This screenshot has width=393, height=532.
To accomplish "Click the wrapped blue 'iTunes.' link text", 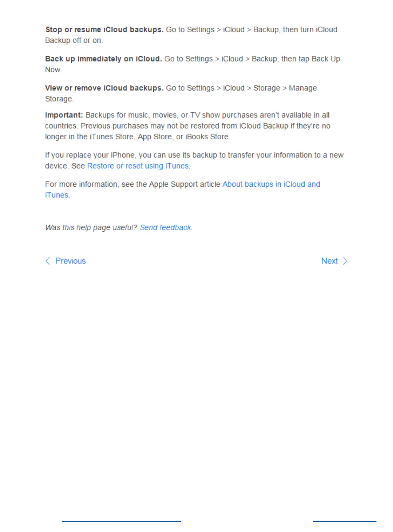I will coord(57,195).
